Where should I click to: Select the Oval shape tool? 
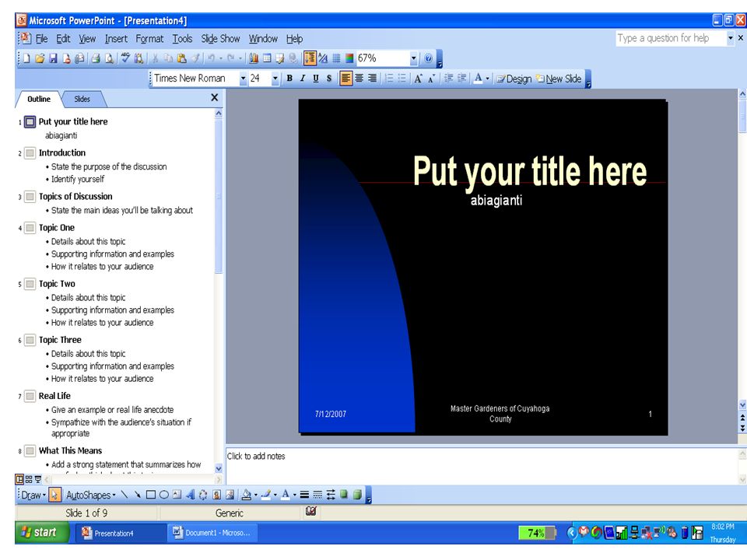point(164,495)
